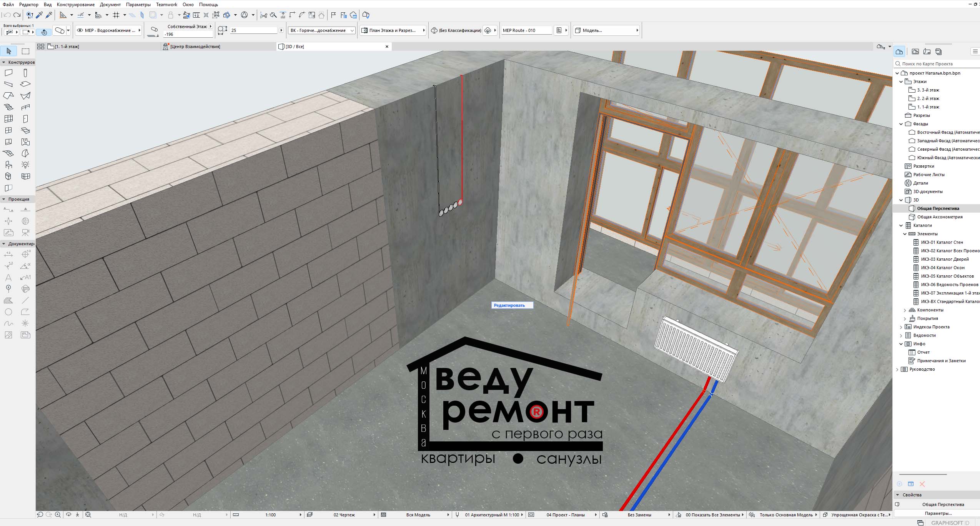Switch to the Центр Взаимодействия tab
The image size is (980, 526).
pyautogui.click(x=218, y=47)
